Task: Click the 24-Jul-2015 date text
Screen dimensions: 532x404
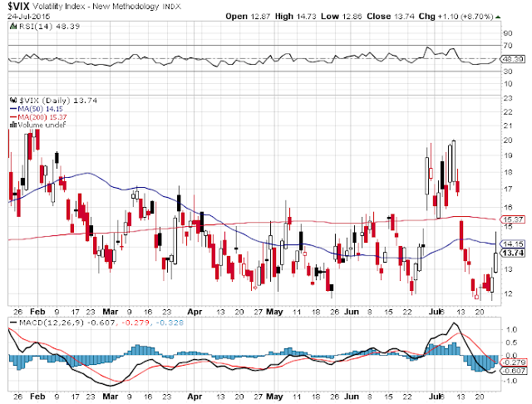Action: [x=29, y=17]
